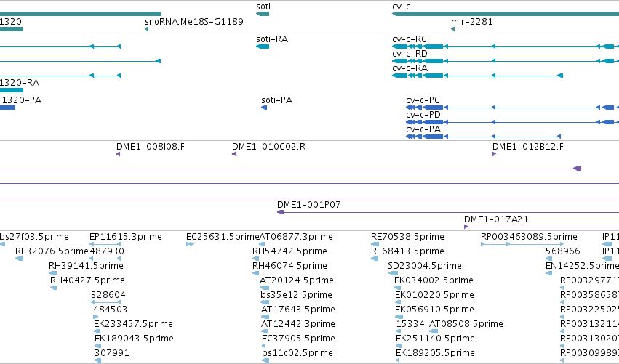Select the AT12442.3prime EST

pyautogui.click(x=298, y=324)
